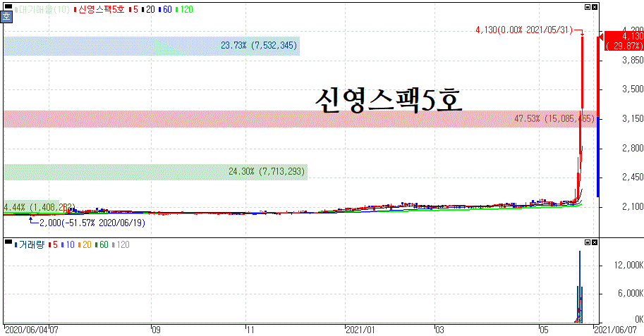Image resolution: width=644 pixels, height=336 pixels.
Task: Close the volume panel
Action: [595, 242]
